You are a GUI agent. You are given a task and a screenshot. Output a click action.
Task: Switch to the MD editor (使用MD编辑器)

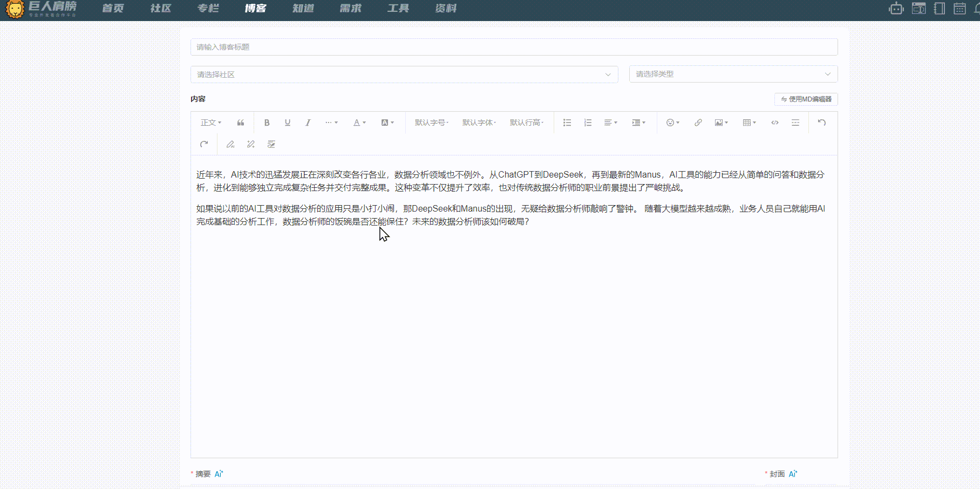pos(806,99)
